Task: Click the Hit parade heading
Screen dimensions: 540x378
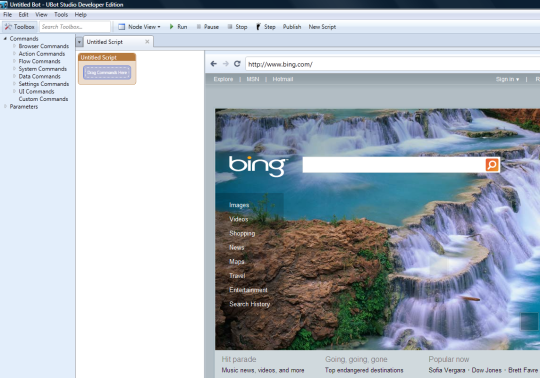Action: pos(239,359)
